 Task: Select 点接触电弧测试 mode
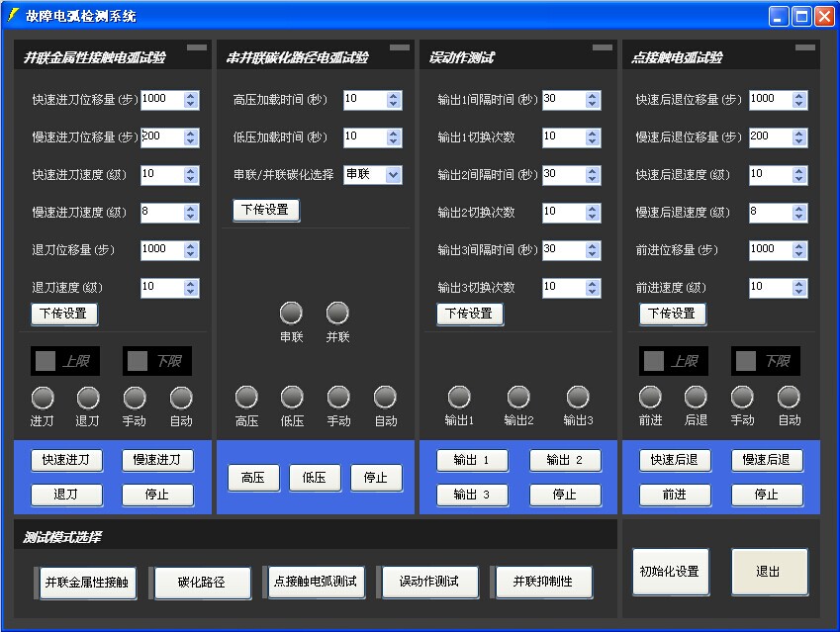316,582
